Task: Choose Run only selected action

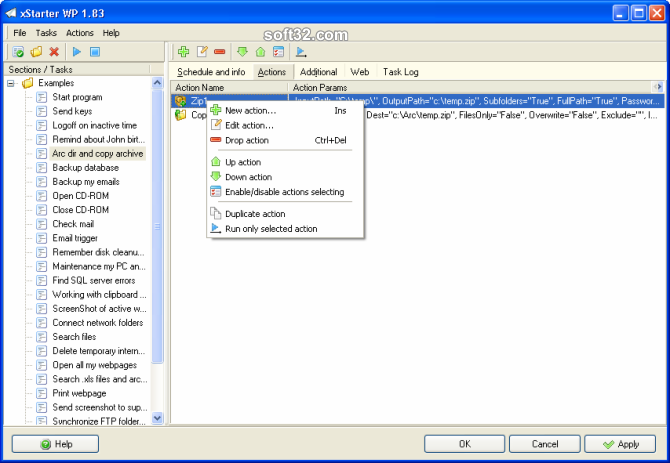Action: click(285, 229)
